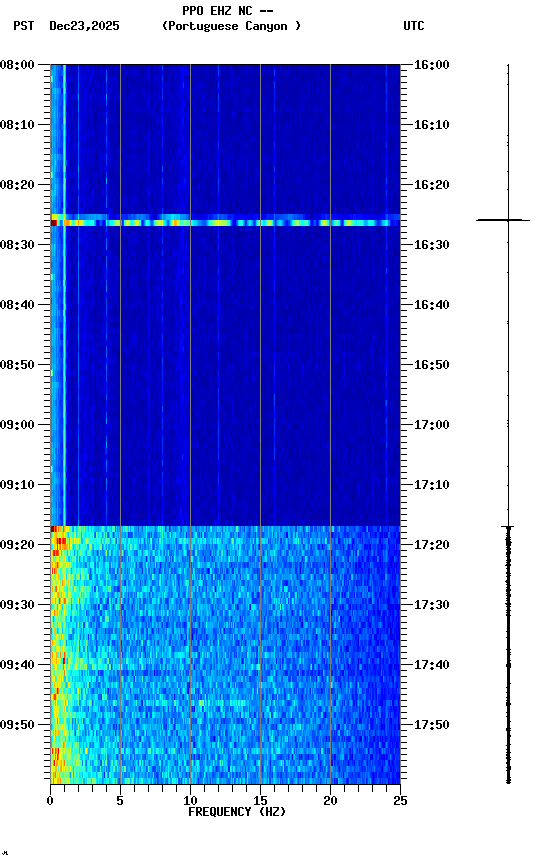Click the bright broadband event band near 08:26

point(225,223)
